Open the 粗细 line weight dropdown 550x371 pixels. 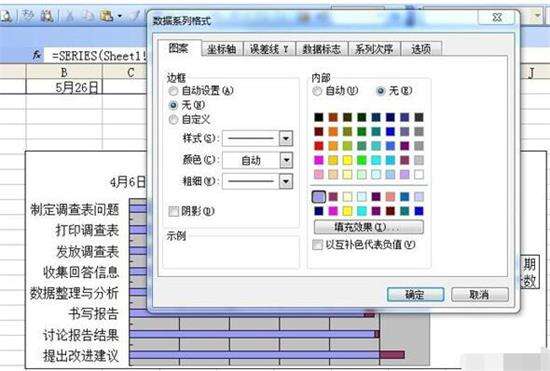tap(286, 181)
